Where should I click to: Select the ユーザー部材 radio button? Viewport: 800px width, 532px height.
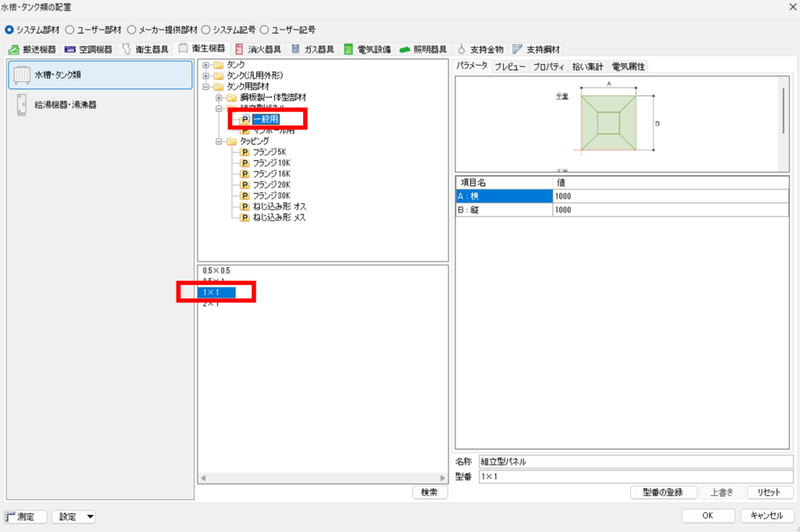[x=70, y=30]
